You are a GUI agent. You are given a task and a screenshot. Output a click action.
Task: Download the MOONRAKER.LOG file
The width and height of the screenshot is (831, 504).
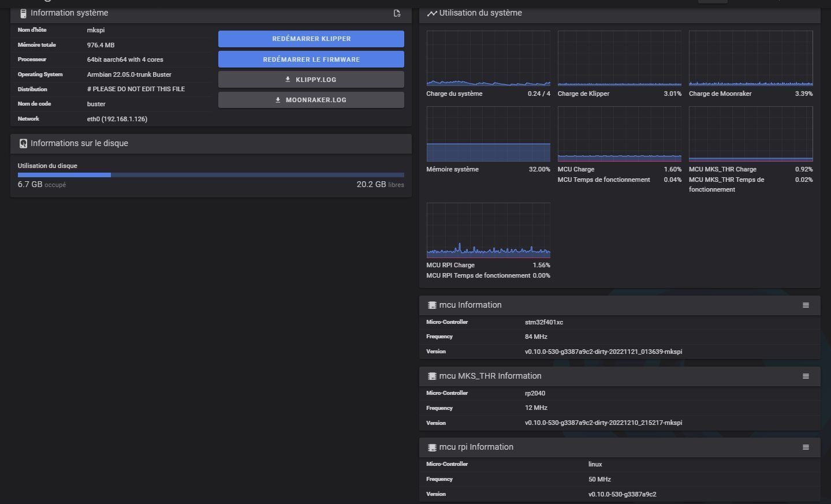coord(311,100)
